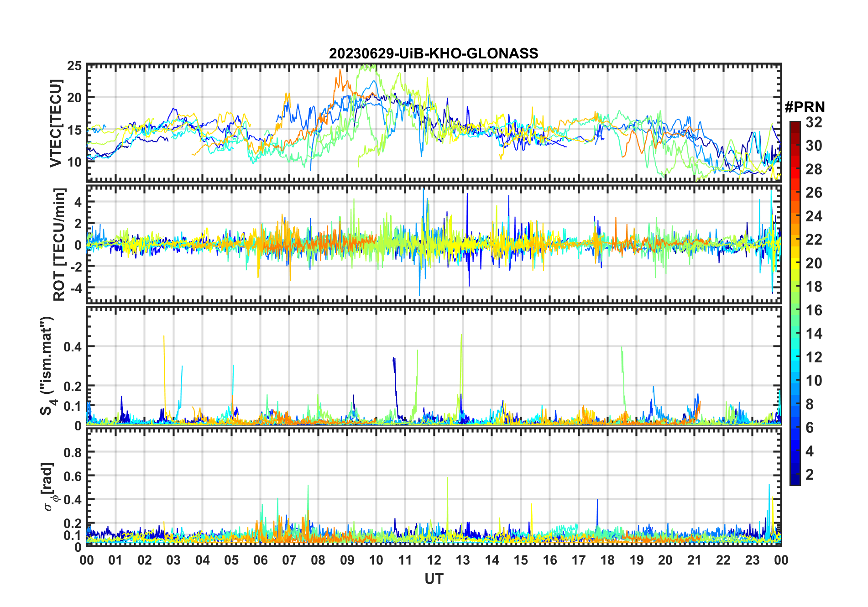Click the yellow S4 spike before 03 UT

coord(164,356)
